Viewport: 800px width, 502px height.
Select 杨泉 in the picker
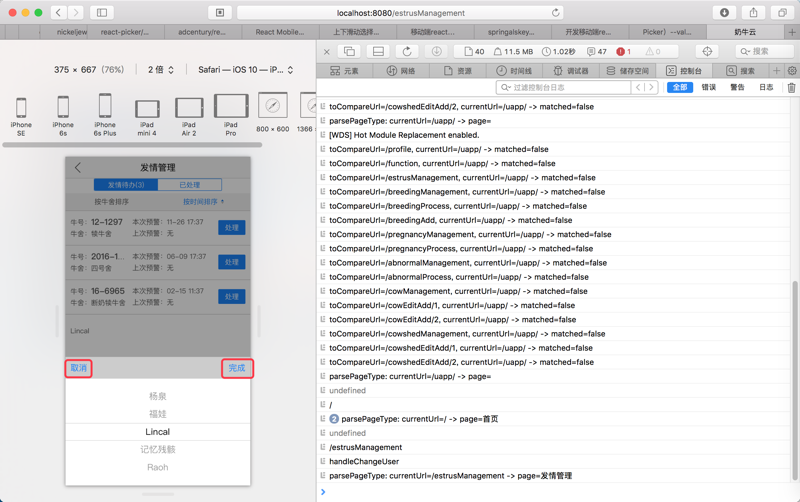158,396
